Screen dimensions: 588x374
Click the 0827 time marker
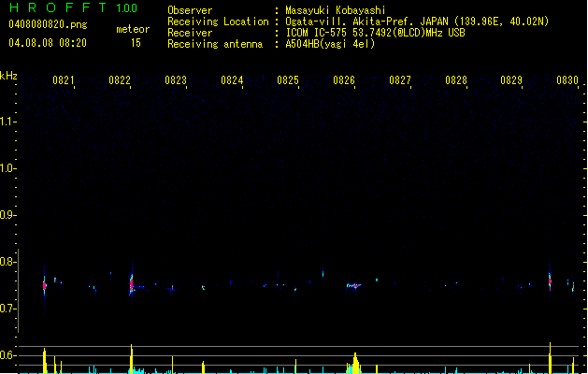point(400,80)
